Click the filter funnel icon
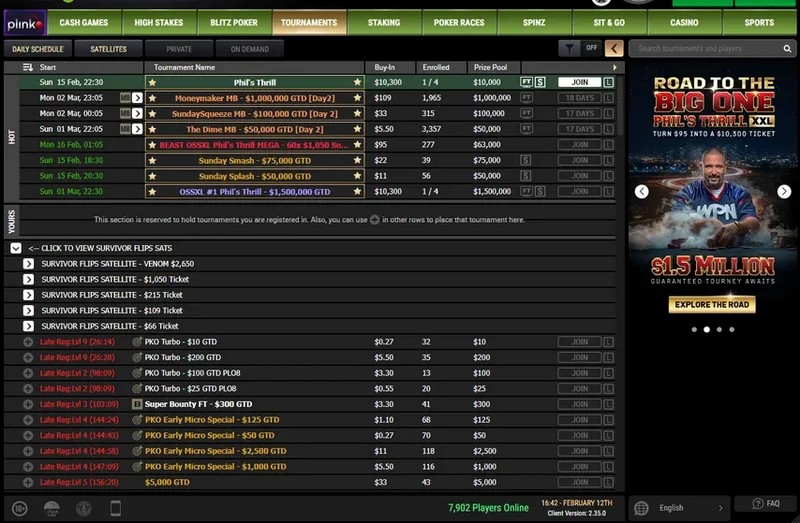Viewport: 800px width, 523px height. [568, 48]
